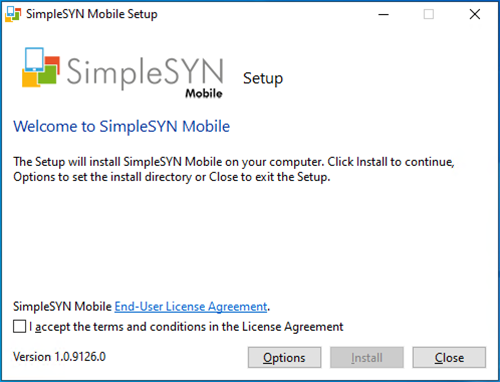Click the small SimpleSYN icon in title bar
The image size is (500, 382).
pyautogui.click(x=13, y=14)
